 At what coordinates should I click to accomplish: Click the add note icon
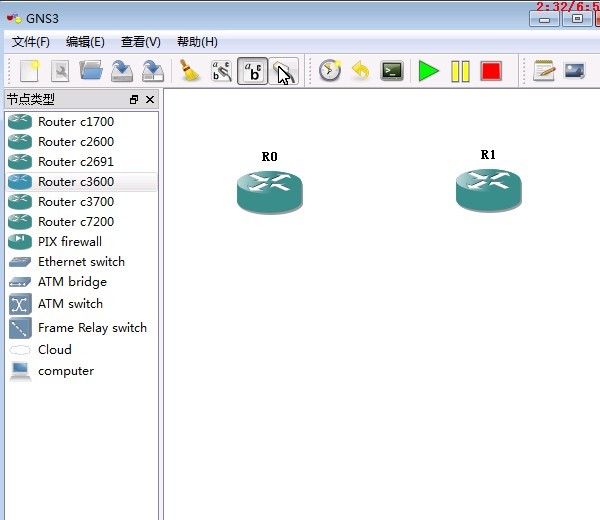coord(543,71)
